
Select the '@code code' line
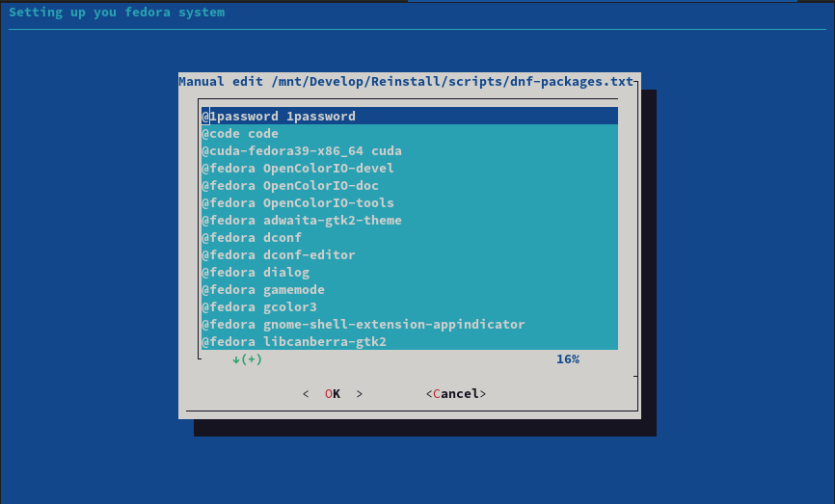[x=410, y=134]
